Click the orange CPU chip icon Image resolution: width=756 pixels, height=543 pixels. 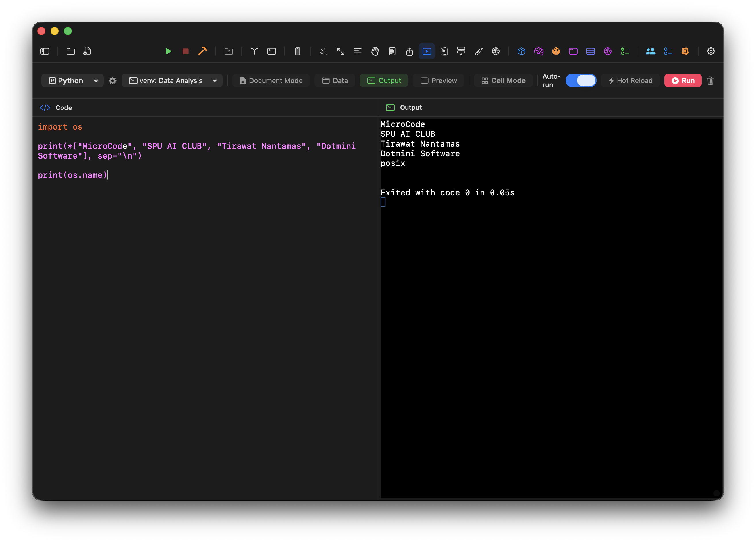[685, 51]
